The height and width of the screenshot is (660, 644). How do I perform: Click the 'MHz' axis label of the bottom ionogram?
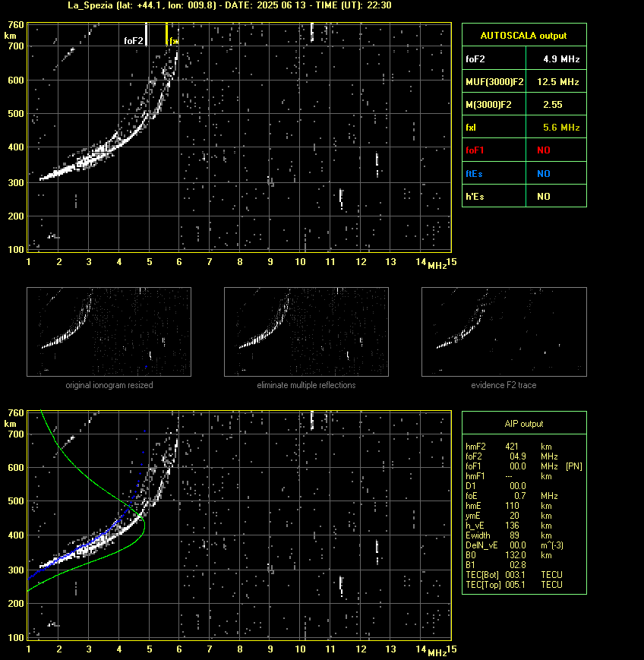(437, 653)
